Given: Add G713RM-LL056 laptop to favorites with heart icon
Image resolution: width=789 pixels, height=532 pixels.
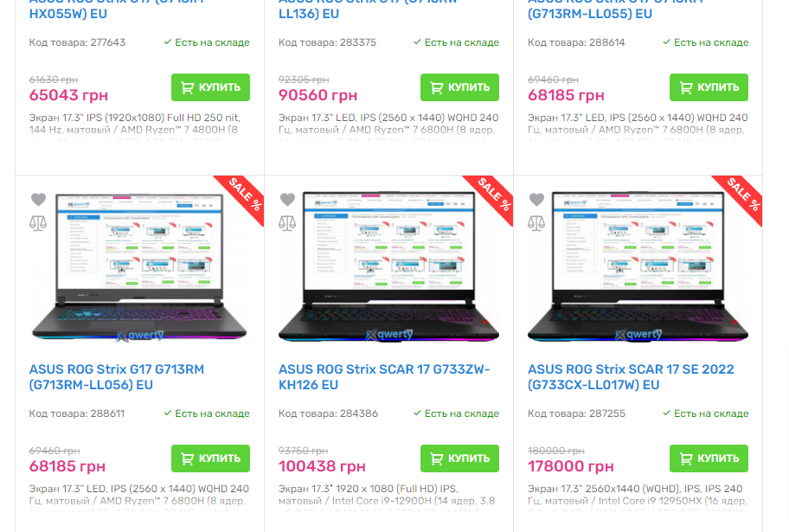Looking at the screenshot, I should point(38,200).
